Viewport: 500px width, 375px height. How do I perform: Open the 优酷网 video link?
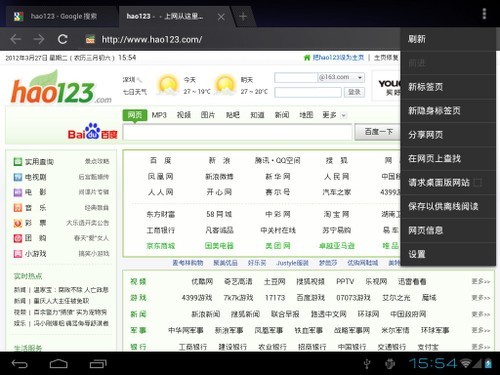click(x=202, y=282)
